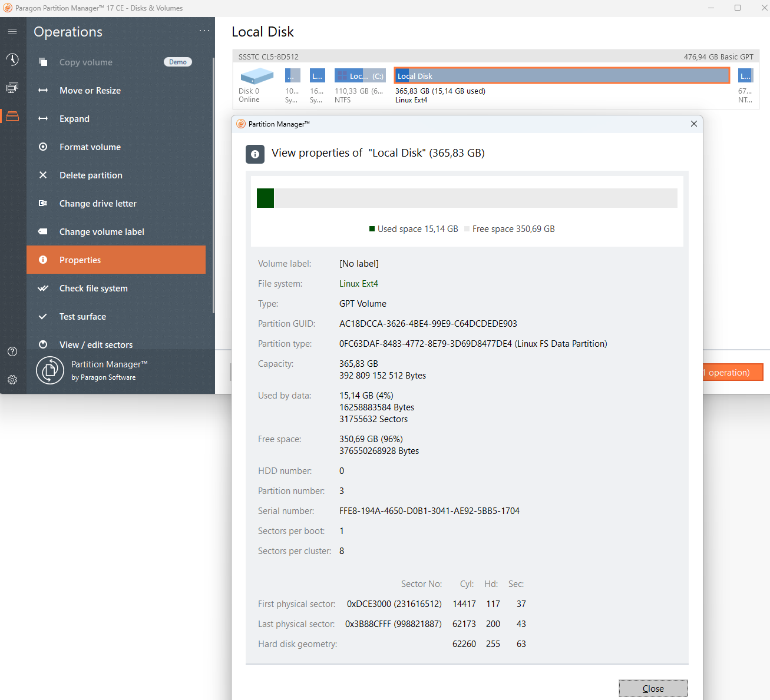Click the orange apply operation button
The height and width of the screenshot is (700, 770).
[732, 372]
